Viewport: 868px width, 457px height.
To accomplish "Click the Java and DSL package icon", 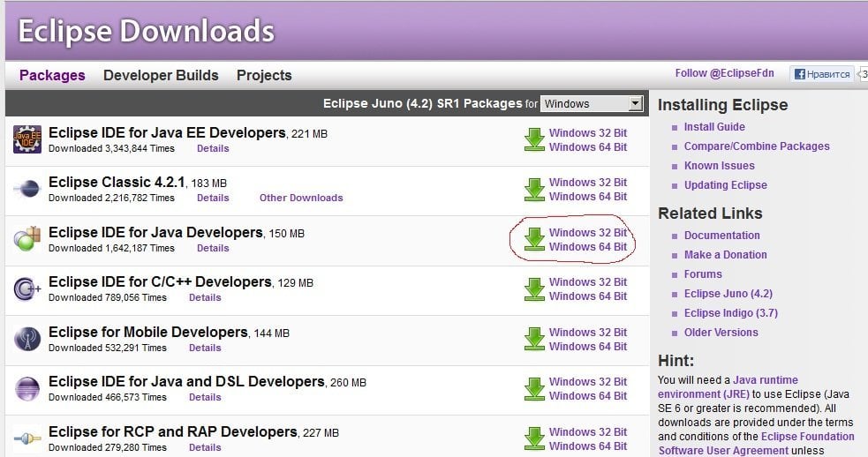I will coord(27,388).
